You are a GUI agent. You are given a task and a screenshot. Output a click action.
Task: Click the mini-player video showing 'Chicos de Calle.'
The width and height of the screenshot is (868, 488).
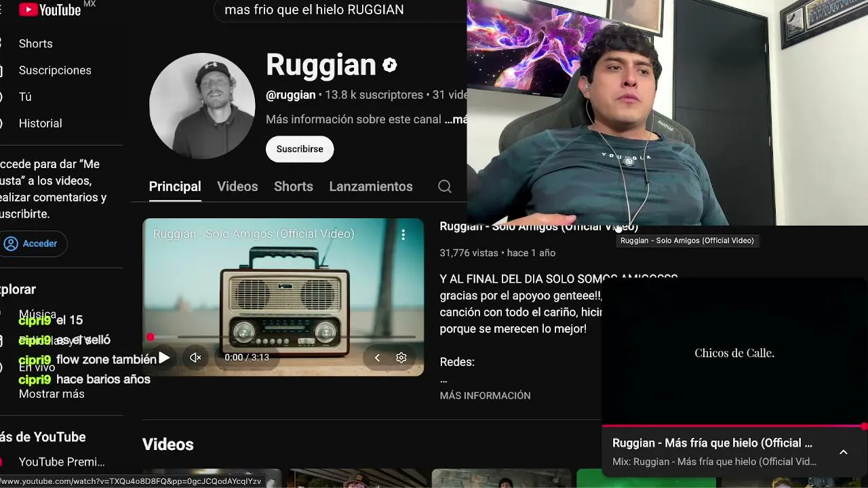pos(734,352)
